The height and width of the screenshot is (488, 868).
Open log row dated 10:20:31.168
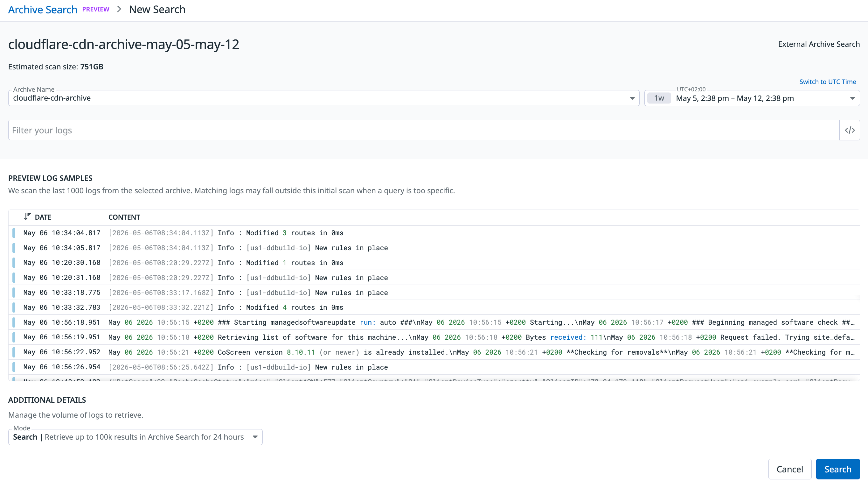coord(434,278)
